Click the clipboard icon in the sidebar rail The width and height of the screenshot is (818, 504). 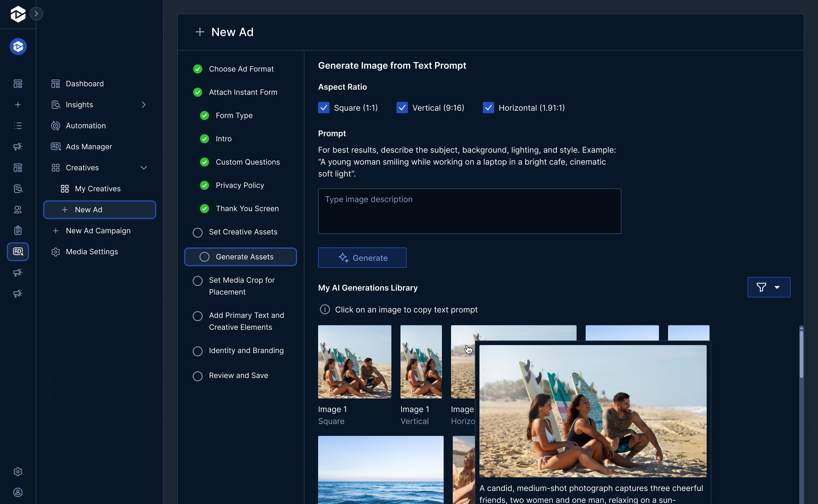tap(18, 230)
